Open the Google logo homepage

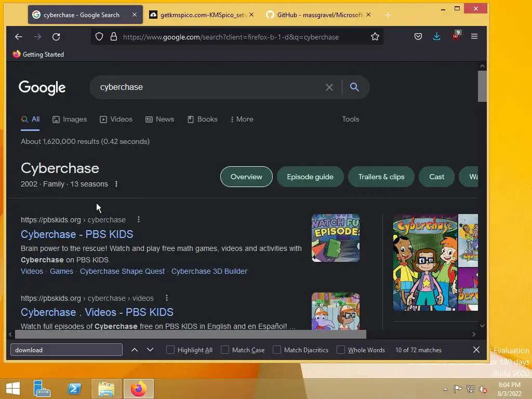pos(42,87)
